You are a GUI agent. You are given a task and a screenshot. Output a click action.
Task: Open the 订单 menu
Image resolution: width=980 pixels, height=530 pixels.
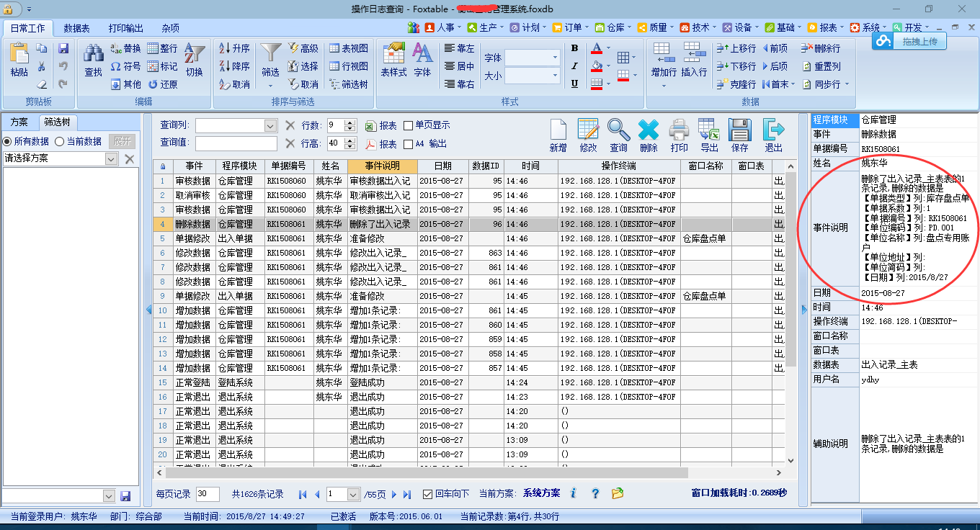(x=572, y=27)
